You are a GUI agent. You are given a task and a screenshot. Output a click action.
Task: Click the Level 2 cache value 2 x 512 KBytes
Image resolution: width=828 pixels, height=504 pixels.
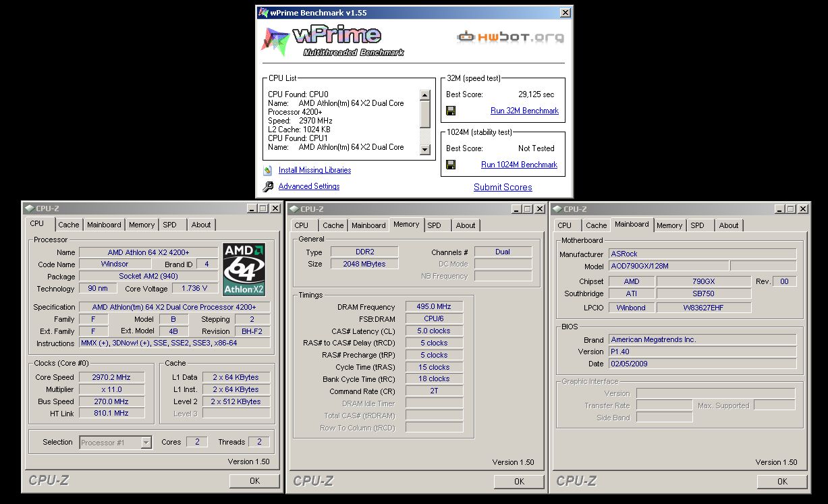pyautogui.click(x=236, y=401)
